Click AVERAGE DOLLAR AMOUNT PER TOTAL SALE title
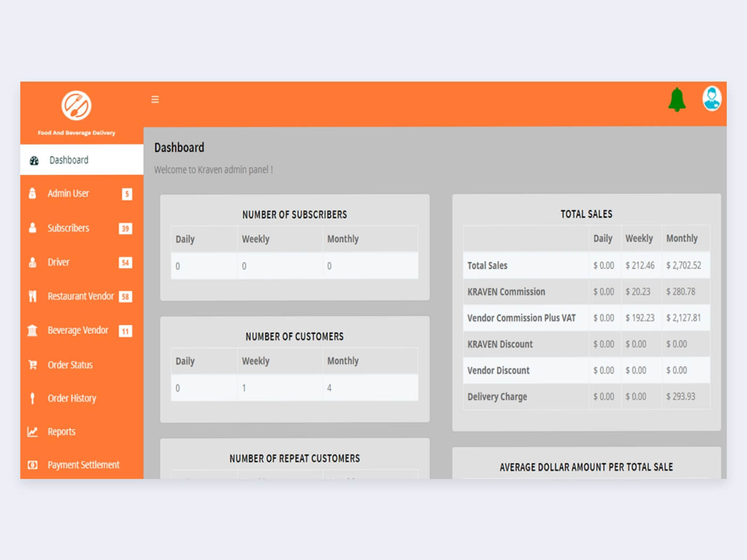This screenshot has width=747, height=560. point(586,467)
